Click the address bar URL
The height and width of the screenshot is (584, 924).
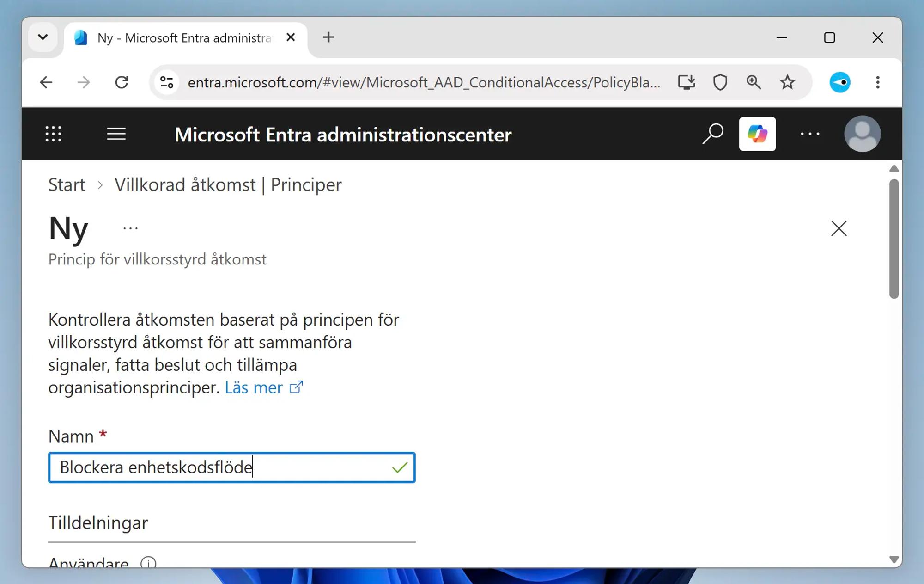point(424,83)
